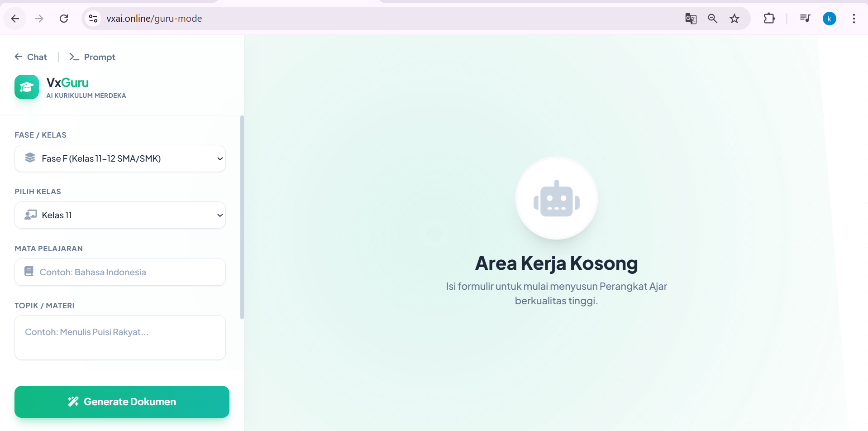Viewport: 868px width, 431px height.
Task: Expand the Pilih Kelas dropdown showing Kelas 11
Action: tap(120, 215)
